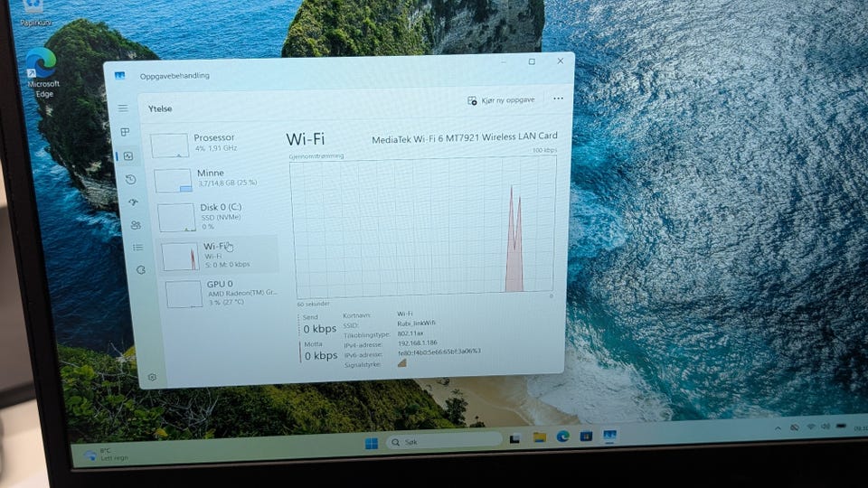Click connection type value 802.11ax
868x488 pixels.
point(410,333)
